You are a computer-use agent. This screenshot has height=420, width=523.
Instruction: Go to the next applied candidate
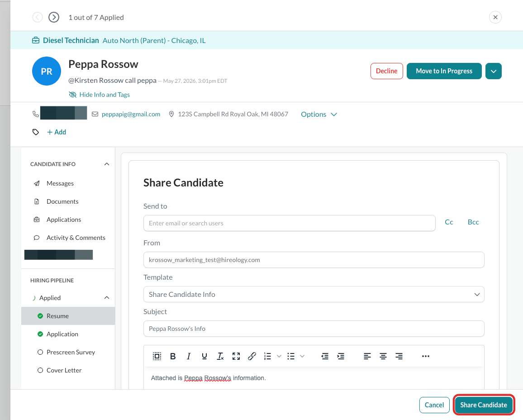54,17
